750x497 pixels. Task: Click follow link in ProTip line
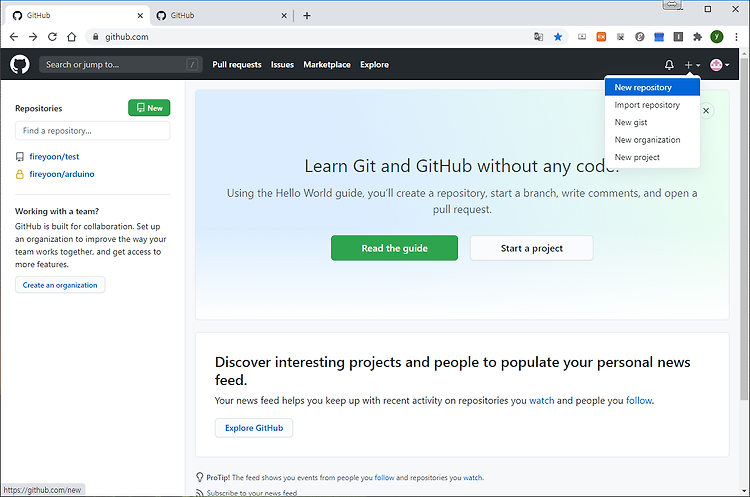pos(384,477)
